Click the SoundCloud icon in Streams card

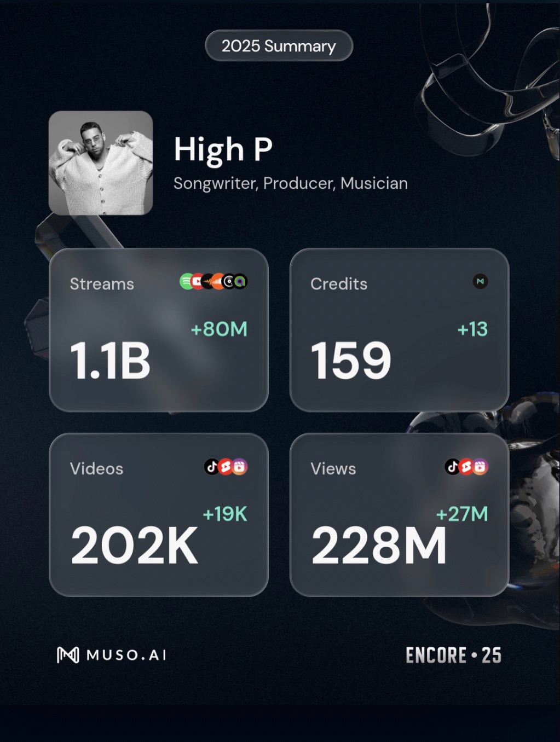click(218, 281)
